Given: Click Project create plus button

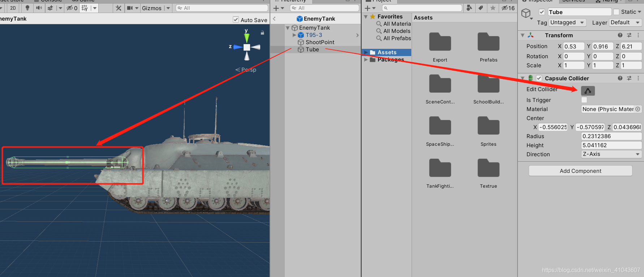Looking at the screenshot, I should 368,8.
